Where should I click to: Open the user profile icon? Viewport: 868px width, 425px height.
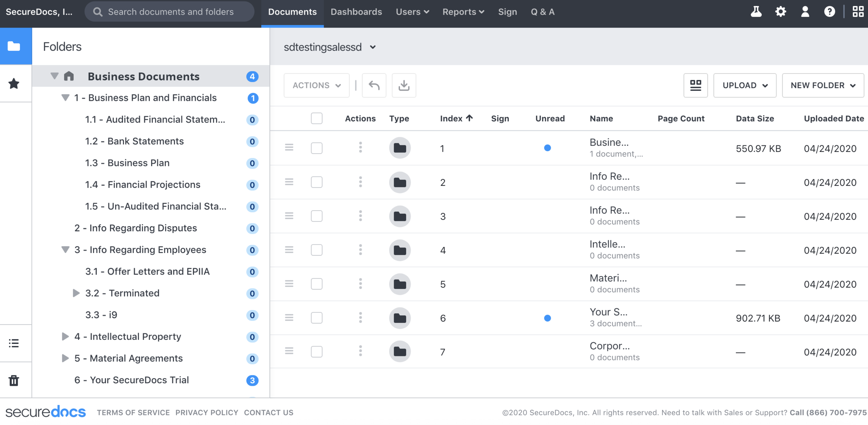point(805,12)
